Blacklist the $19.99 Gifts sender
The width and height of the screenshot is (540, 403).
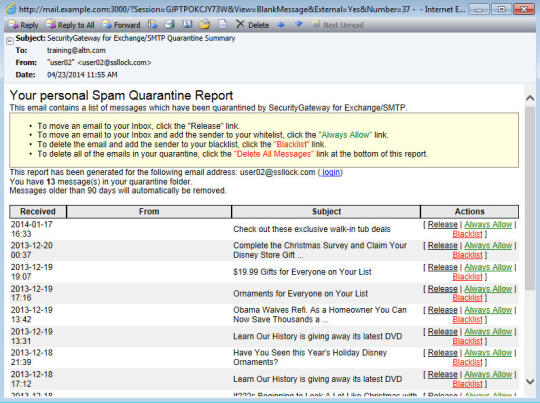click(467, 277)
